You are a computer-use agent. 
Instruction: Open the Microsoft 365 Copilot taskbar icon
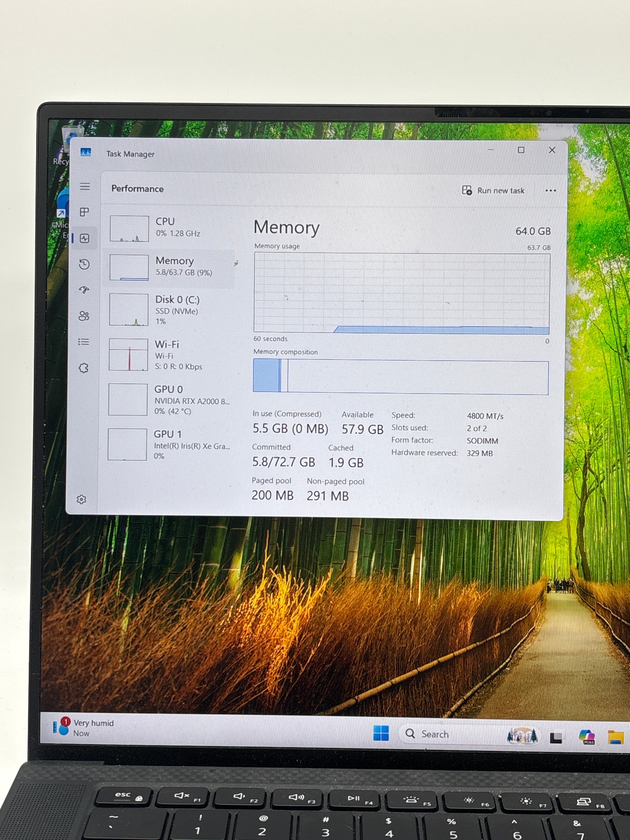tap(587, 737)
